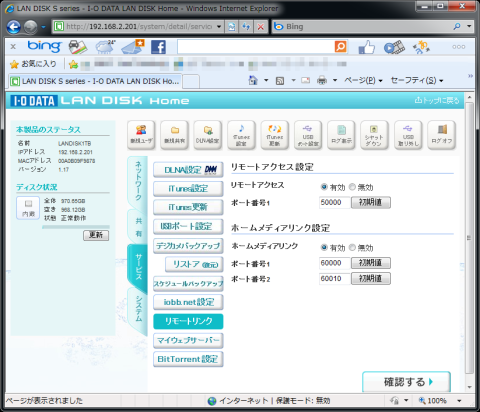Viewport: 480px width, 412px height.
Task: Click the internal disk (内蔵) icon
Action: point(28,208)
